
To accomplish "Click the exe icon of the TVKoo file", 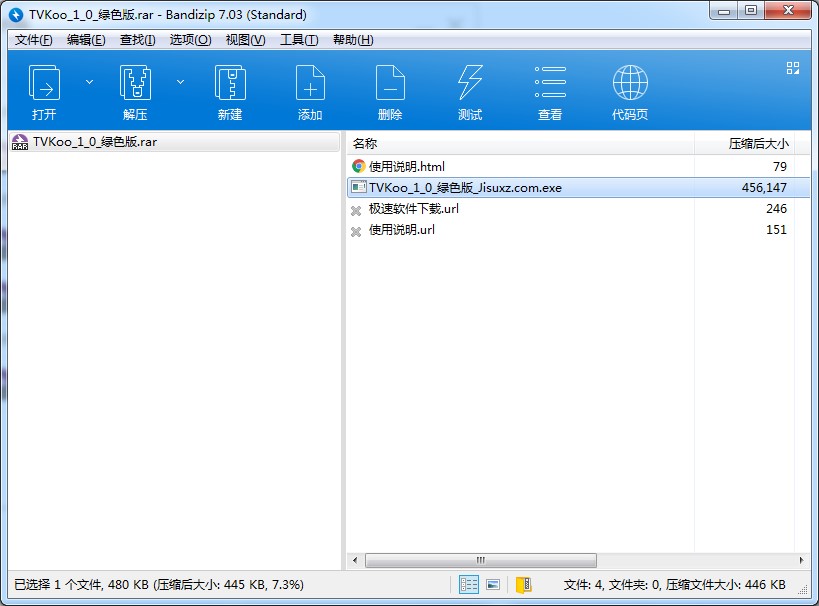I will pos(358,187).
